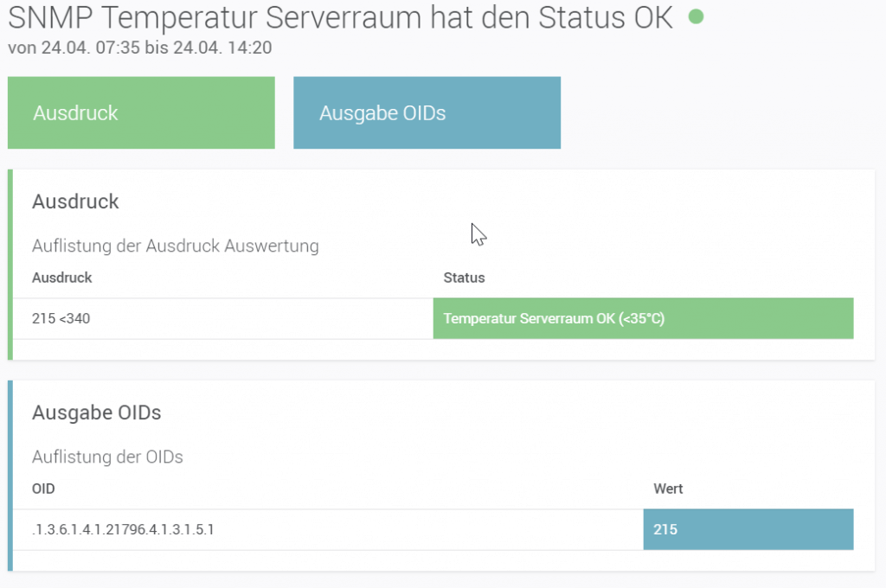The image size is (886, 588).
Task: Click the date range text below the title
Action: pos(139,48)
